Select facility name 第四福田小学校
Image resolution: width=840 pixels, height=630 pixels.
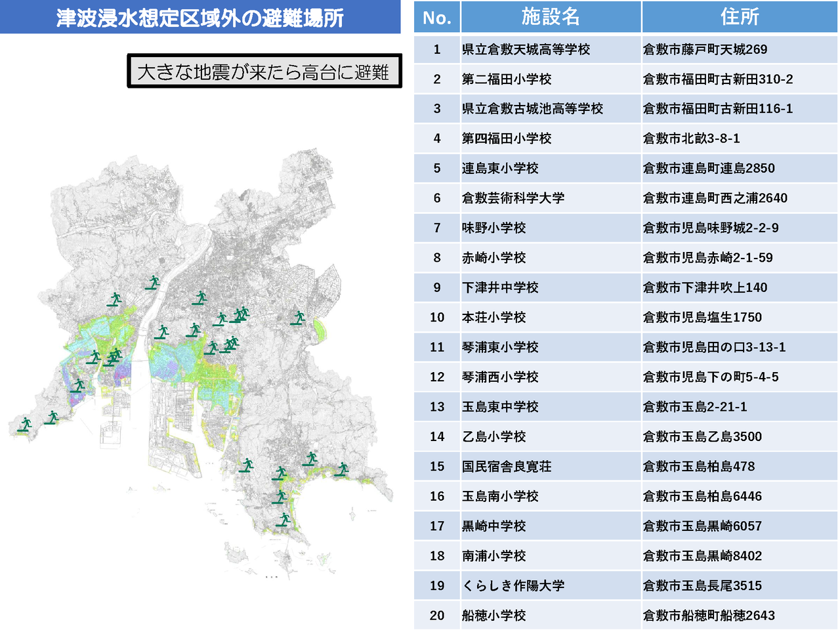507,138
